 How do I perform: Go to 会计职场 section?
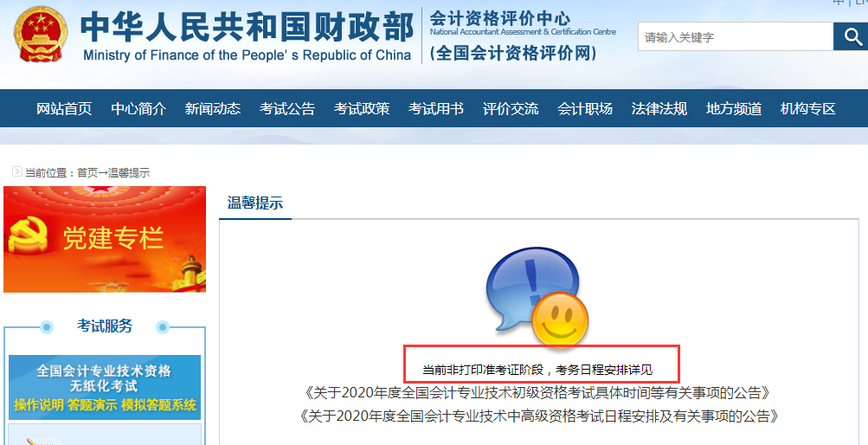click(x=585, y=109)
